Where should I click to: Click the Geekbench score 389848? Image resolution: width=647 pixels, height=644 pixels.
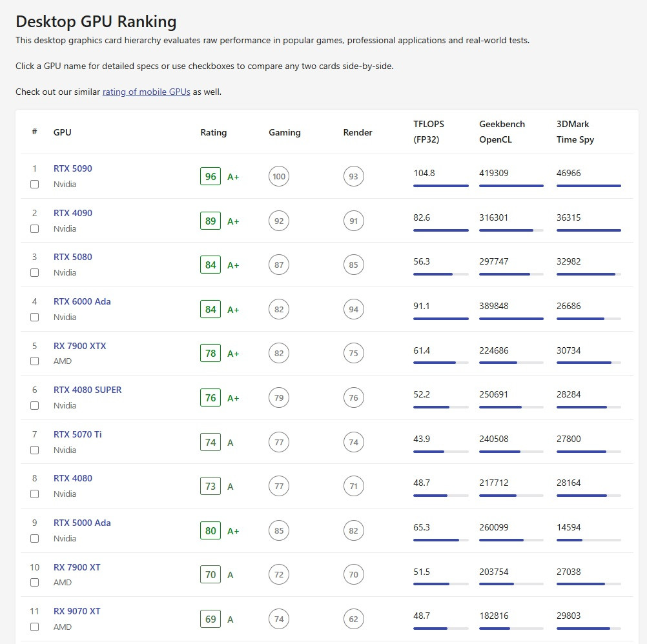494,306
